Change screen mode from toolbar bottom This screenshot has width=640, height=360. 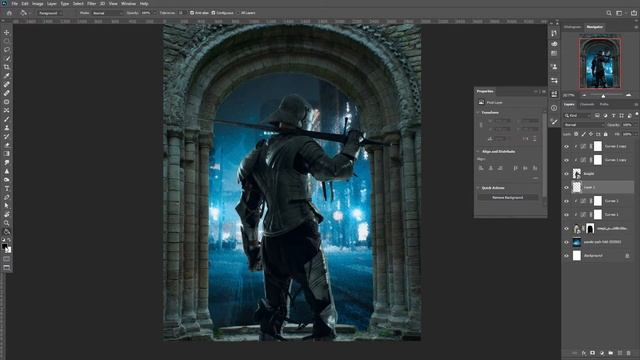point(7,267)
